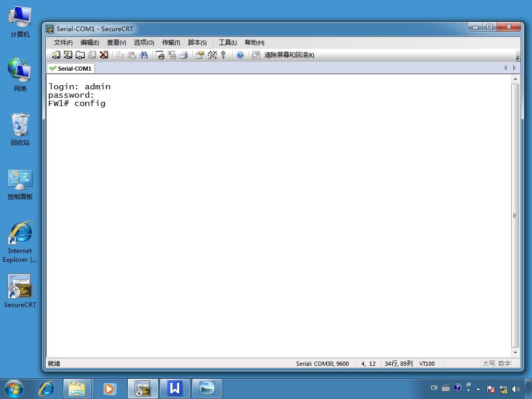Open 计算机 desktop icon

20,22
